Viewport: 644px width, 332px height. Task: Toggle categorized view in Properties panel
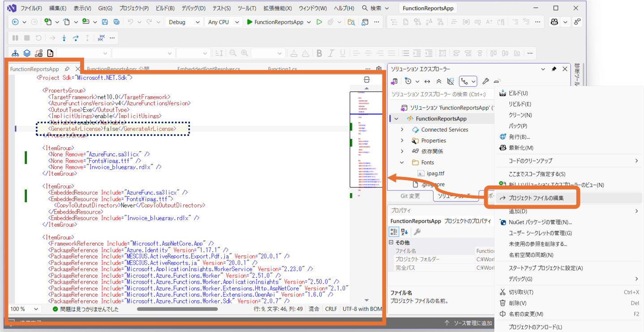click(x=394, y=232)
